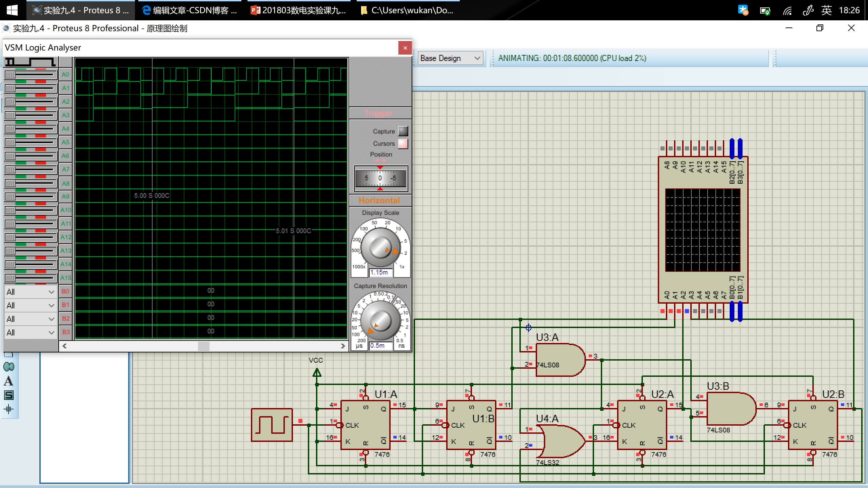Select the 2D text 'A' tool
This screenshot has width=868, height=488.
tap(8, 381)
